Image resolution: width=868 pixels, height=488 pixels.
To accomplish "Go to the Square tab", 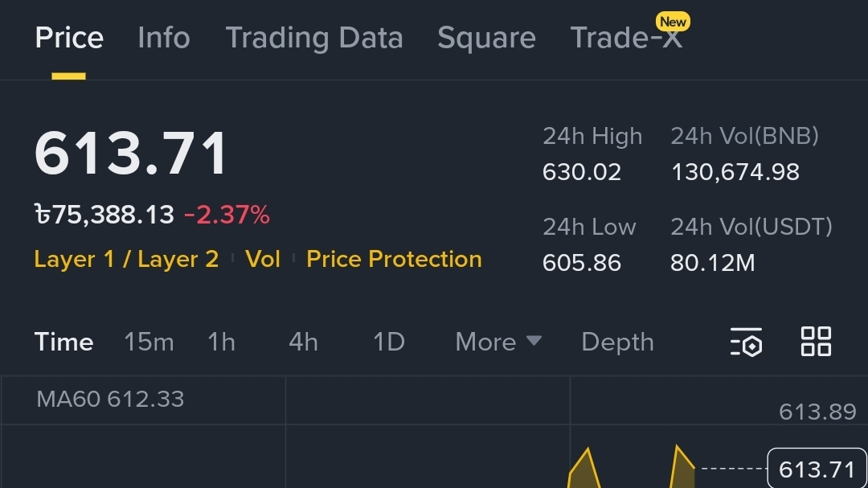I will click(486, 38).
